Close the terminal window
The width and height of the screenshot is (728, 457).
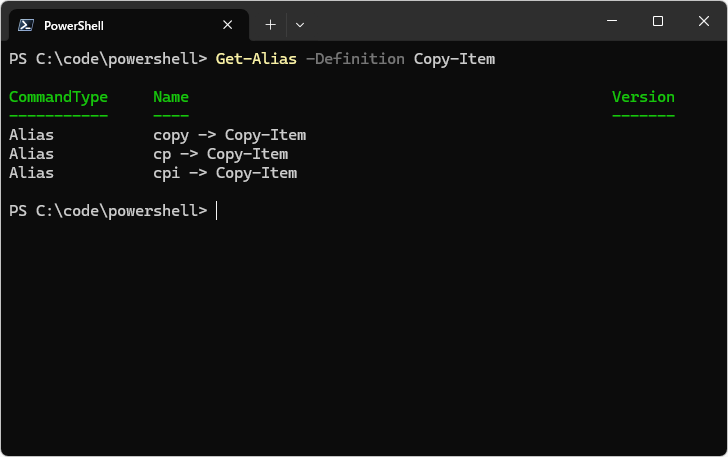coord(703,21)
